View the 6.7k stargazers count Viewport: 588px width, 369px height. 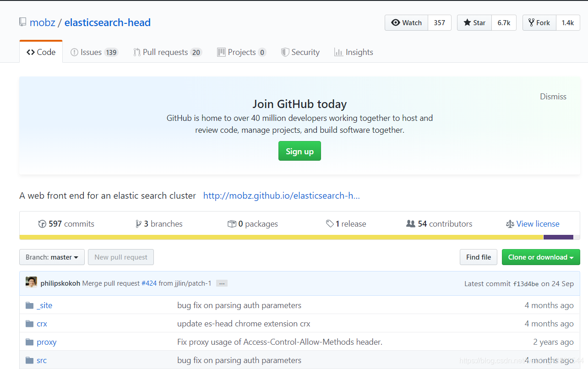(x=504, y=22)
